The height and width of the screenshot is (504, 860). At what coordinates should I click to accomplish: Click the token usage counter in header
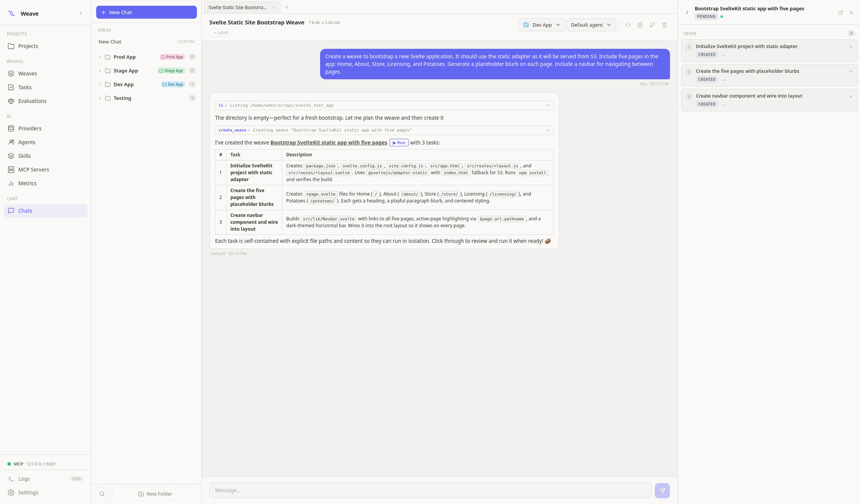tap(324, 22)
